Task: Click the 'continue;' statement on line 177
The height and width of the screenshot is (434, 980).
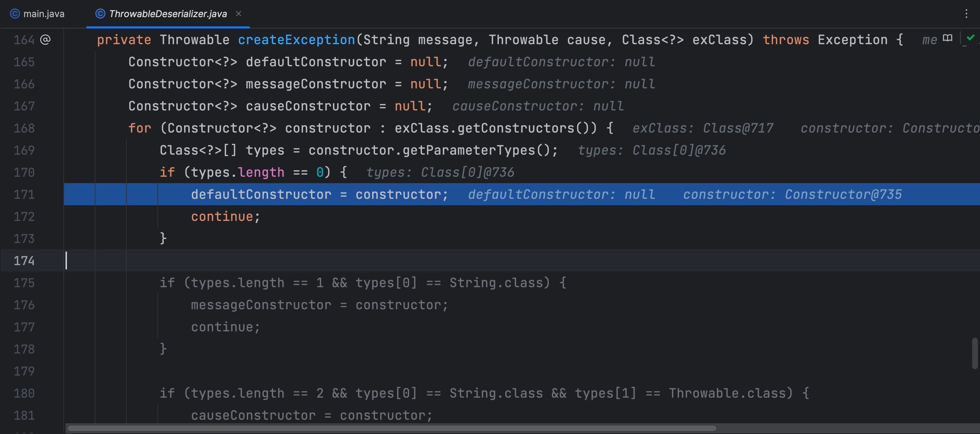Action: coord(226,327)
